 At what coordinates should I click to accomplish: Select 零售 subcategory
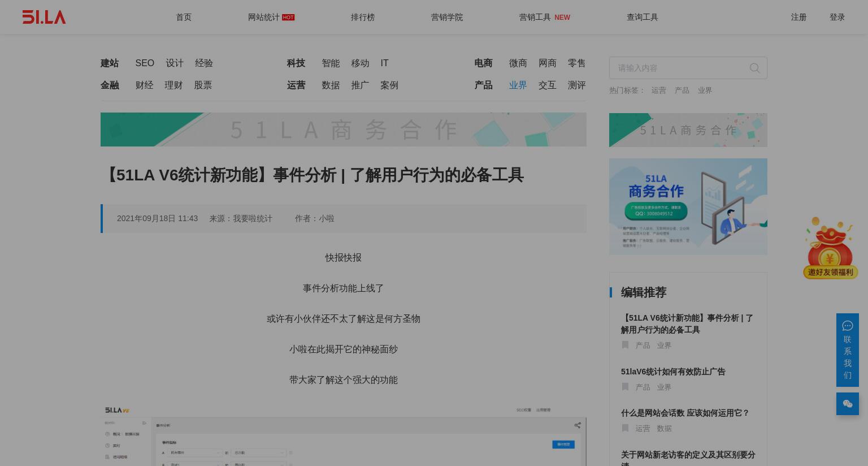tap(577, 63)
